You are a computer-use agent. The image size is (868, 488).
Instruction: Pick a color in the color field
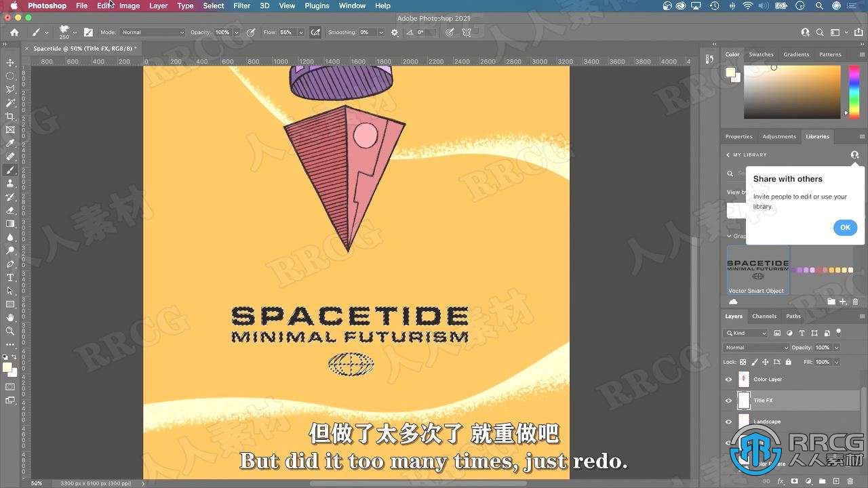(x=792, y=92)
